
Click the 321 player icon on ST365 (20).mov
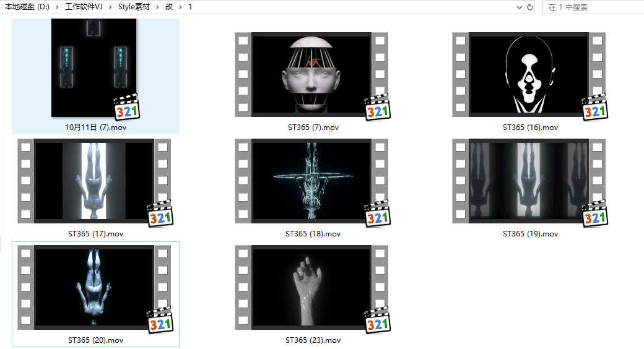coord(160,321)
